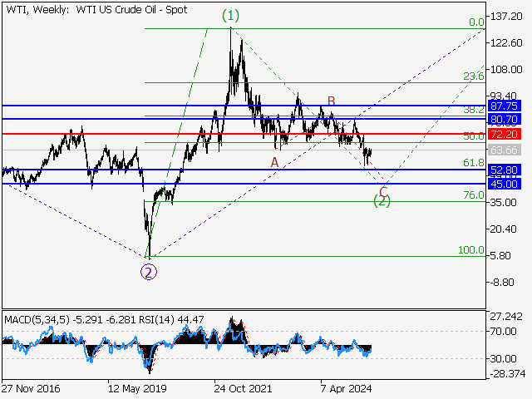Viewport: 532px width, 399px height.
Task: Select the red wave A label
Action: pos(274,162)
